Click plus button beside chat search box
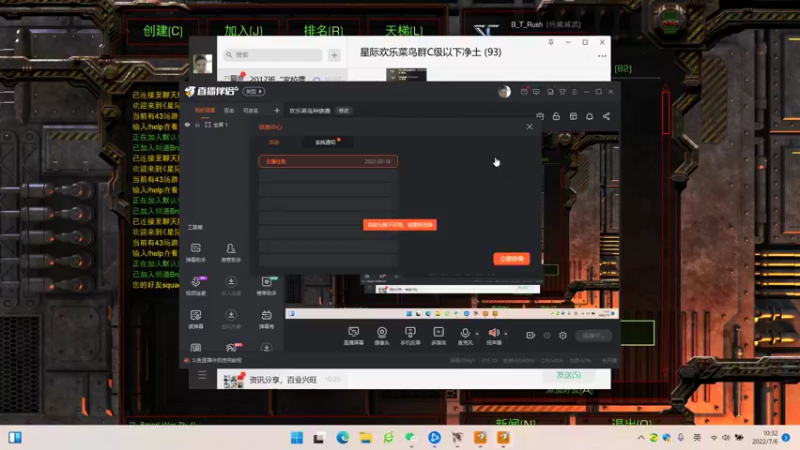The width and height of the screenshot is (800, 450). 334,55
